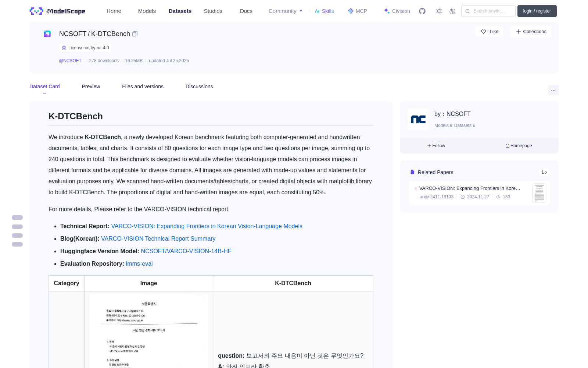Switch to Files and versions tab
The width and height of the screenshot is (588, 368).
pyautogui.click(x=143, y=86)
